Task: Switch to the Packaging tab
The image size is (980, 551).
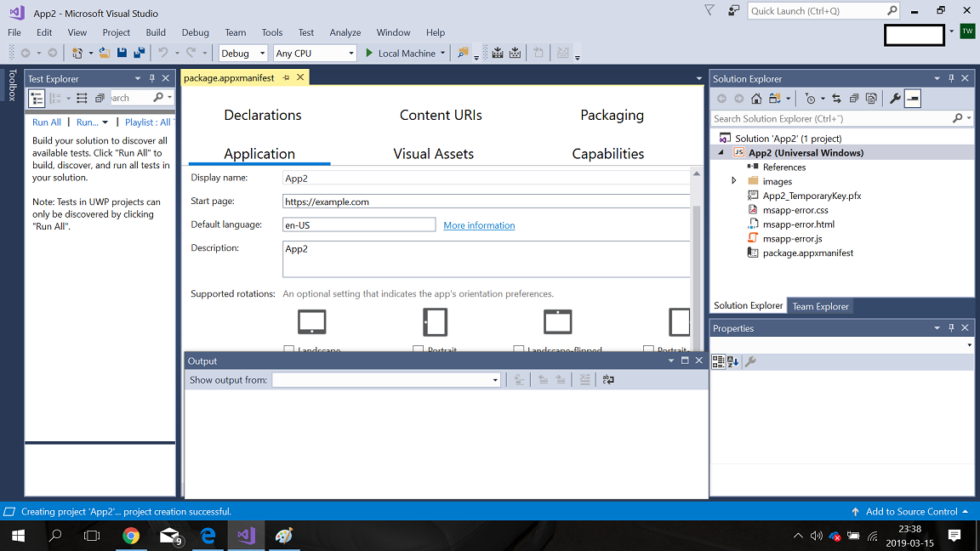Action: point(612,115)
